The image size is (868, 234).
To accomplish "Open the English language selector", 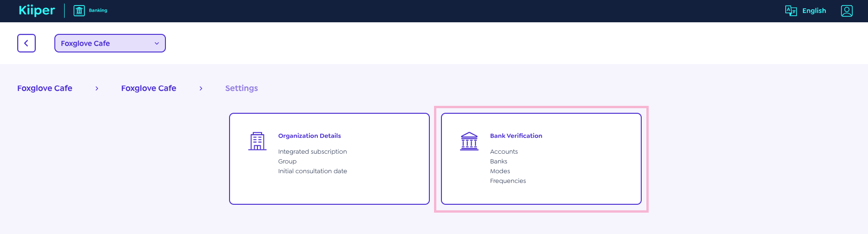I will pyautogui.click(x=814, y=11).
